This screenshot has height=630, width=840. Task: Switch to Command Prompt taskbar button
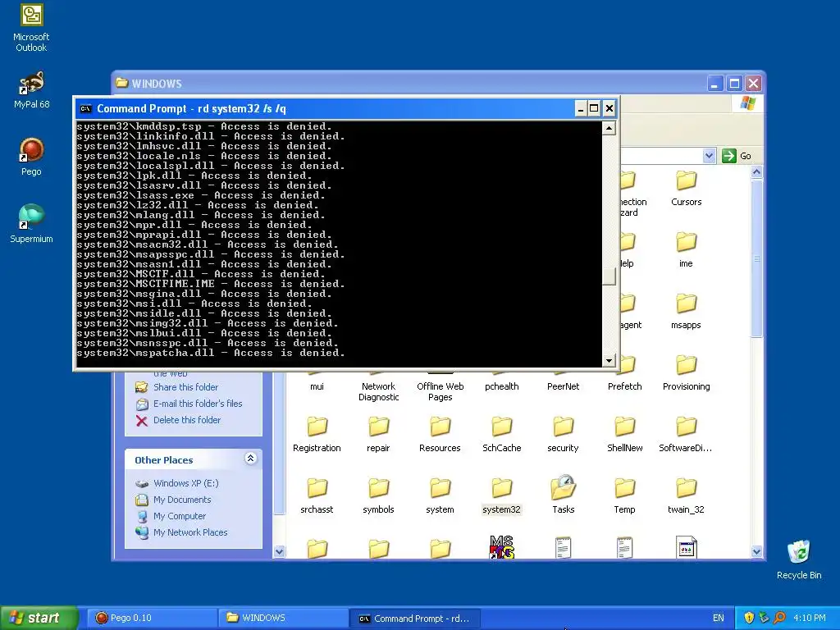tap(415, 618)
